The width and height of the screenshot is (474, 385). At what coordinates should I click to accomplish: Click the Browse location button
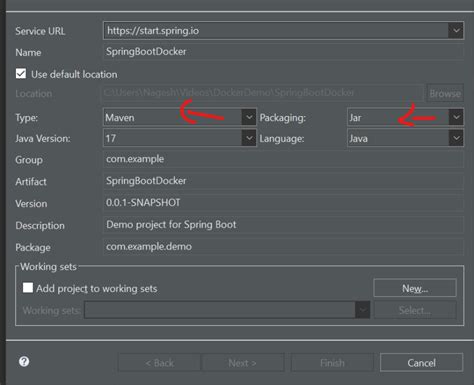pyautogui.click(x=445, y=93)
